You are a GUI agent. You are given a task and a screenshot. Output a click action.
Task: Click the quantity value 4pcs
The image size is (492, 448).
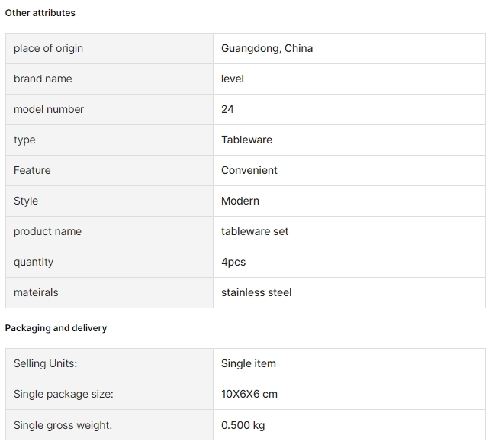click(233, 262)
